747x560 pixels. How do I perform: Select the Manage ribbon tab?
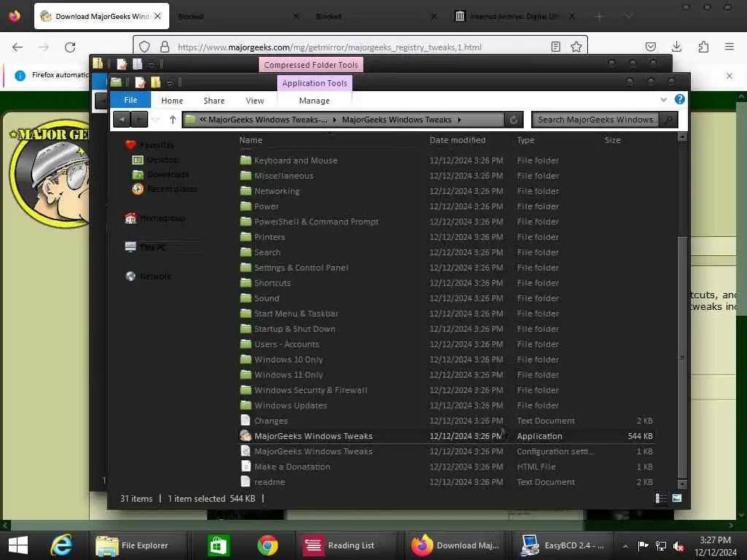tap(314, 101)
